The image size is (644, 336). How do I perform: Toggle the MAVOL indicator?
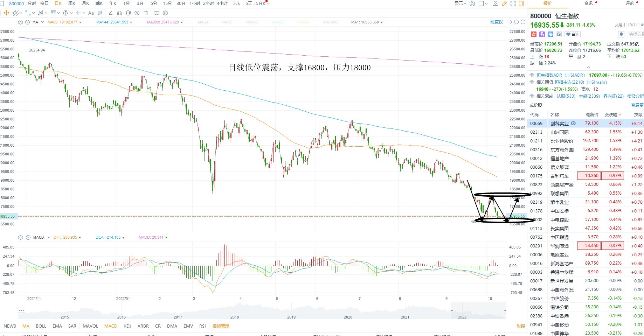90,326
